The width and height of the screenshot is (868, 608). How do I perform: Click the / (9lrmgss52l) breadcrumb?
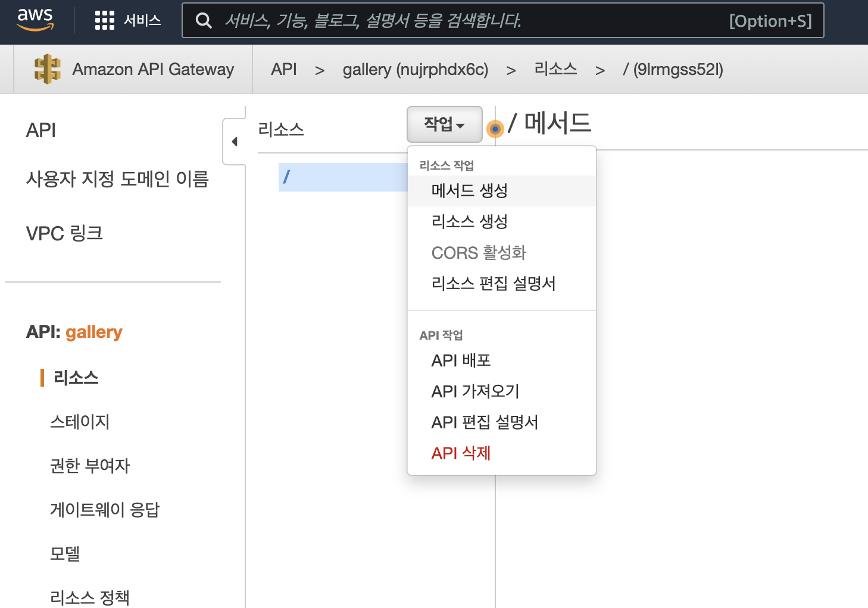tap(673, 70)
